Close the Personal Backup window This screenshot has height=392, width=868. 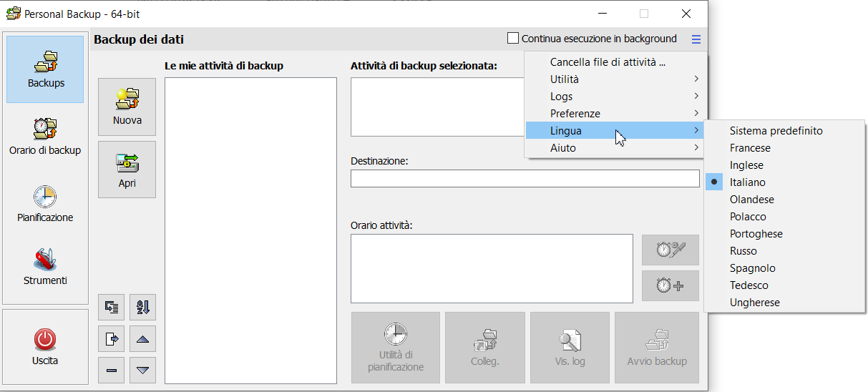coord(686,14)
